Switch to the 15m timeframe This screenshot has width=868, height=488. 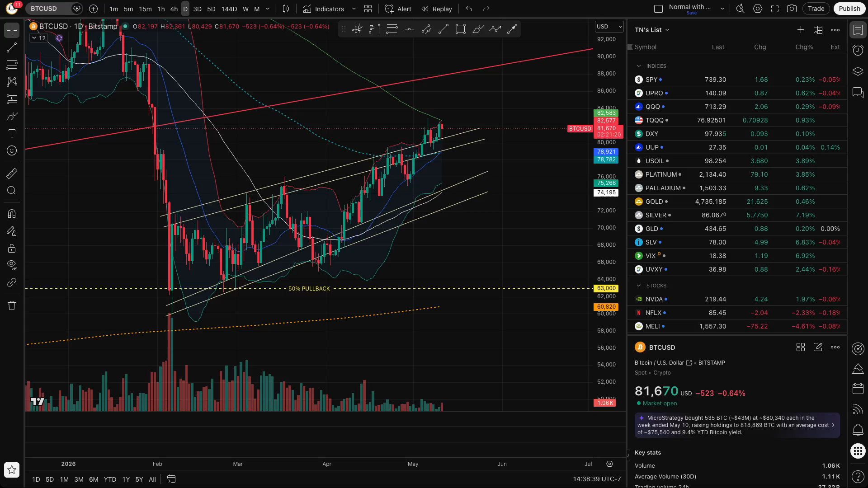point(145,9)
